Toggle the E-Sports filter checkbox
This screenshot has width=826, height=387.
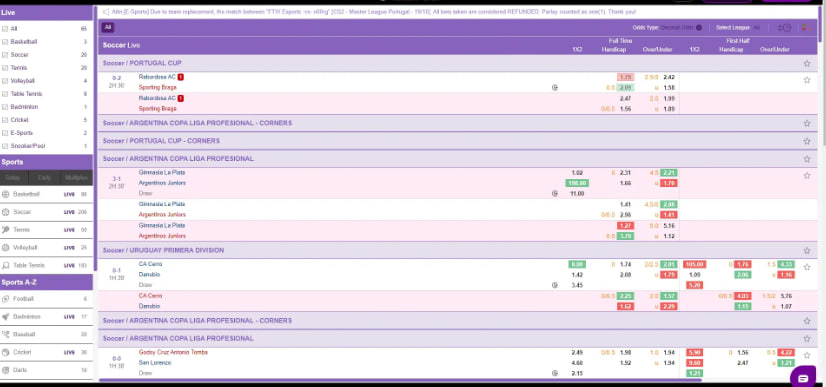(x=5, y=133)
